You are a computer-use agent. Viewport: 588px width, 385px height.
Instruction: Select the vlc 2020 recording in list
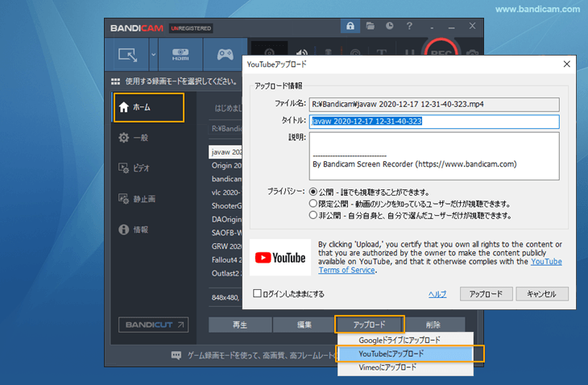(226, 192)
